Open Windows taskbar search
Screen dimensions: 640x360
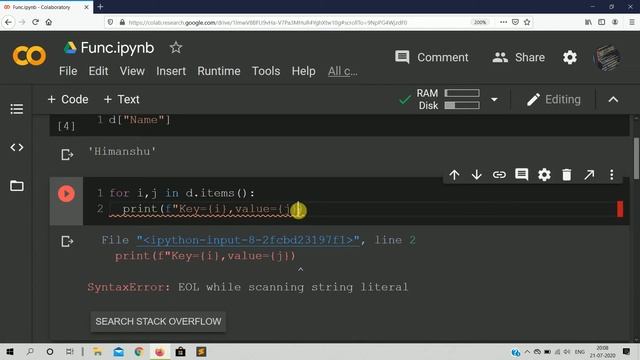coord(30,352)
